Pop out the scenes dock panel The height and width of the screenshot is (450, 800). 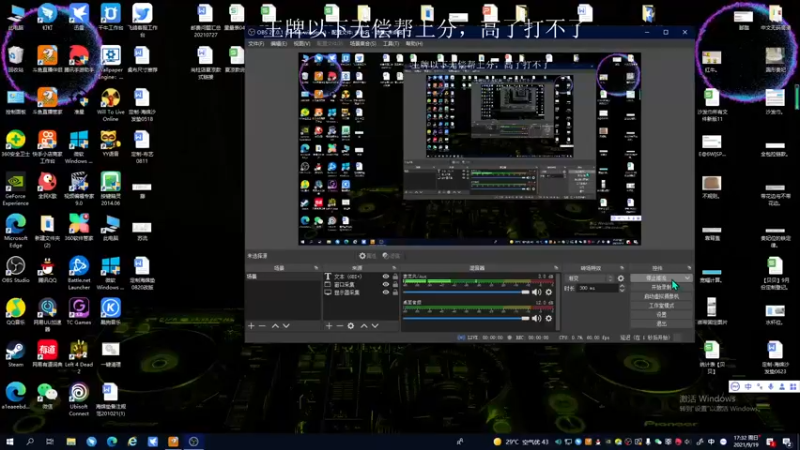[x=316, y=268]
